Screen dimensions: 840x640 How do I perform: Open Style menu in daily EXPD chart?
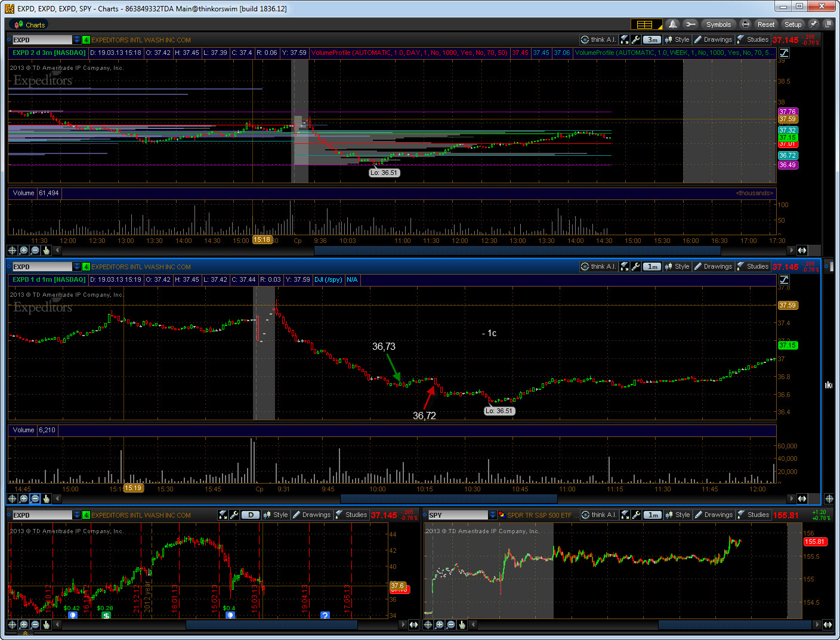click(276, 515)
